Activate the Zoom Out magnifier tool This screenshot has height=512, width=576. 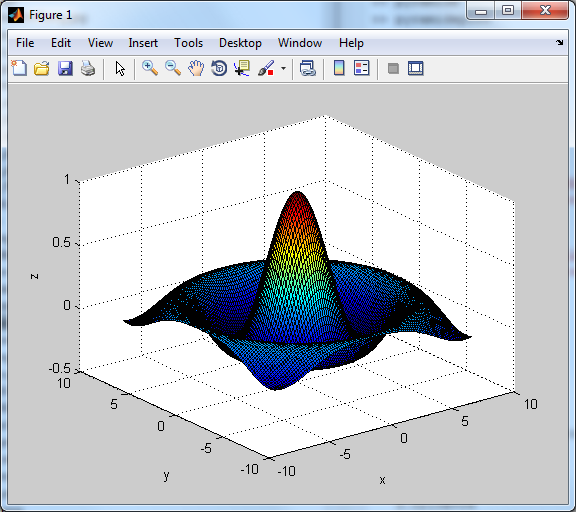pyautogui.click(x=173, y=68)
